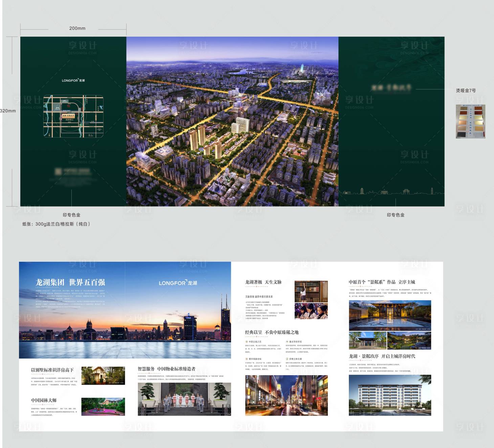Viewport: 494px width, 448px height.
Task: Select the property staff on stairs photo
Action: [x=184, y=399]
